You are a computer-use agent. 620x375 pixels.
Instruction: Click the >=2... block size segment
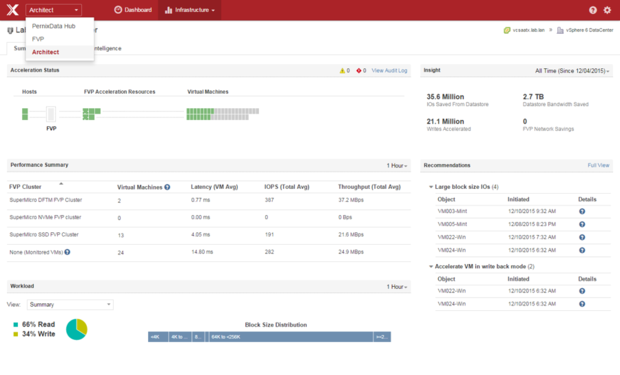[x=382, y=337]
